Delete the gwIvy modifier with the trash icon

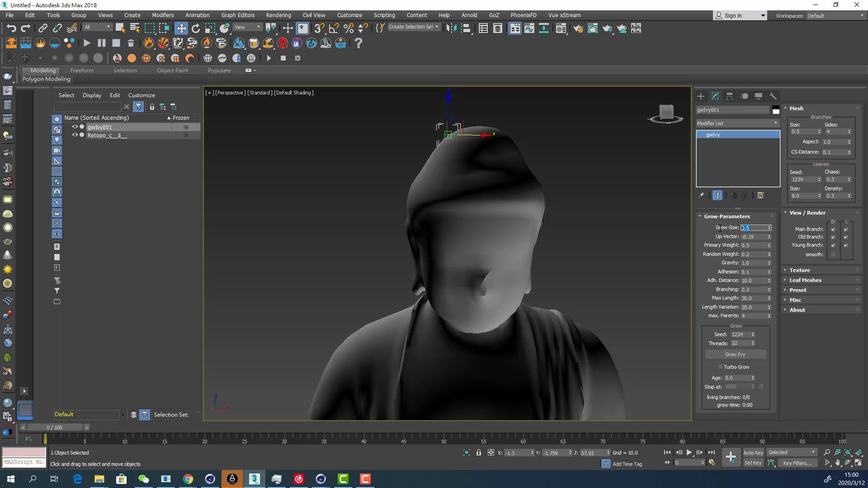pos(745,195)
